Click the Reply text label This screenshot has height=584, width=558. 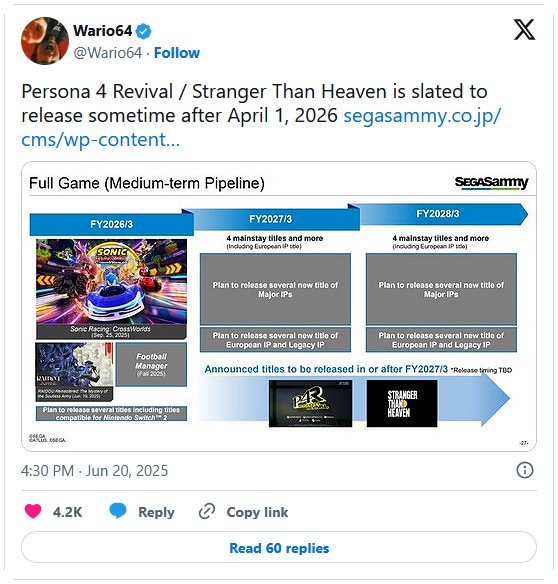tap(156, 512)
